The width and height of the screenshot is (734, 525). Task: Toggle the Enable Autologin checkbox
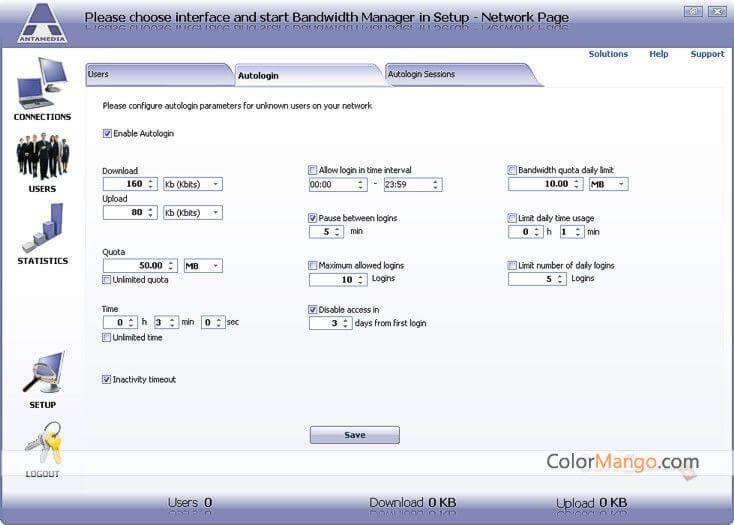pos(108,133)
